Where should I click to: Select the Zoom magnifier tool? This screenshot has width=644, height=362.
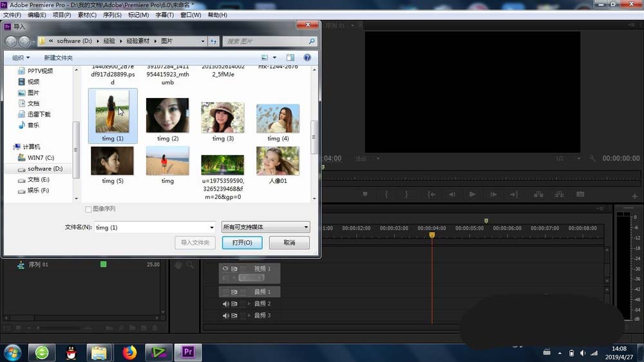click(x=190, y=265)
